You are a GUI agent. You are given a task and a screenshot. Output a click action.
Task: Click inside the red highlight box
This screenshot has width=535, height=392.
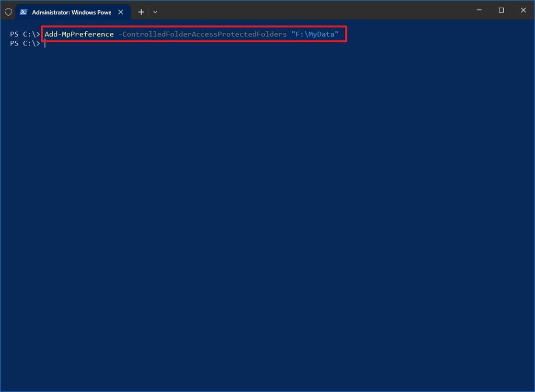[193, 34]
